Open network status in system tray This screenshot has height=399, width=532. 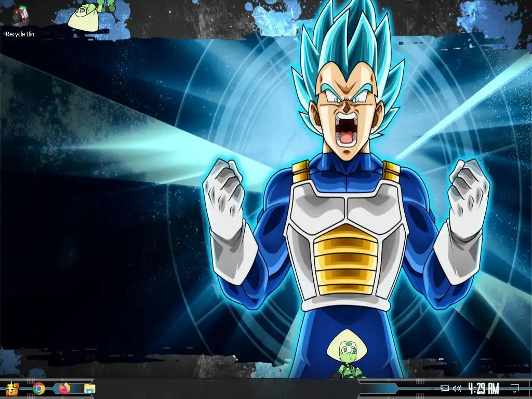[445, 389]
